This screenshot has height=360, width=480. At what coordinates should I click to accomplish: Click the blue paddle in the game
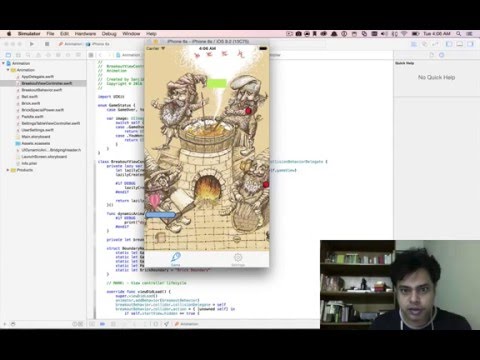pos(160,215)
